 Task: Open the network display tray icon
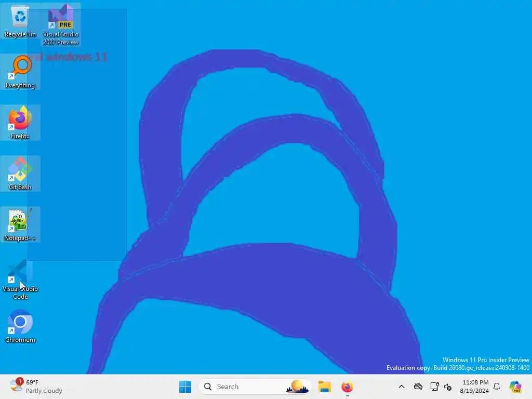click(x=434, y=387)
